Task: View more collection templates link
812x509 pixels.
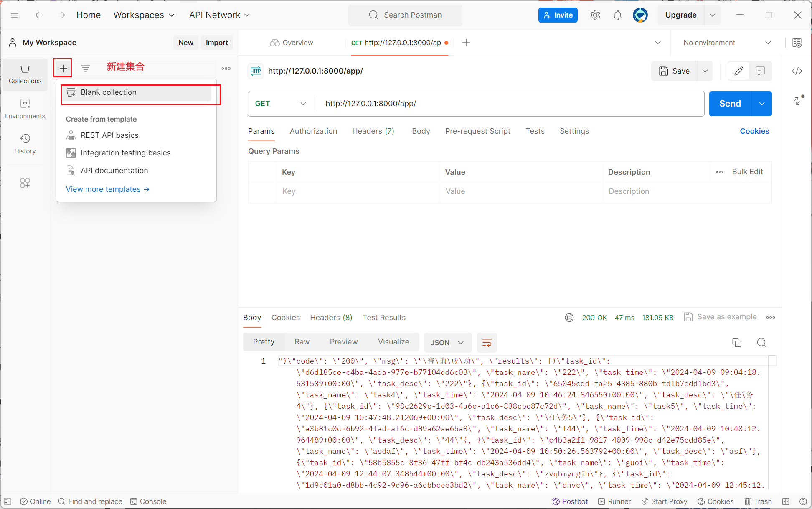Action: [x=108, y=189]
